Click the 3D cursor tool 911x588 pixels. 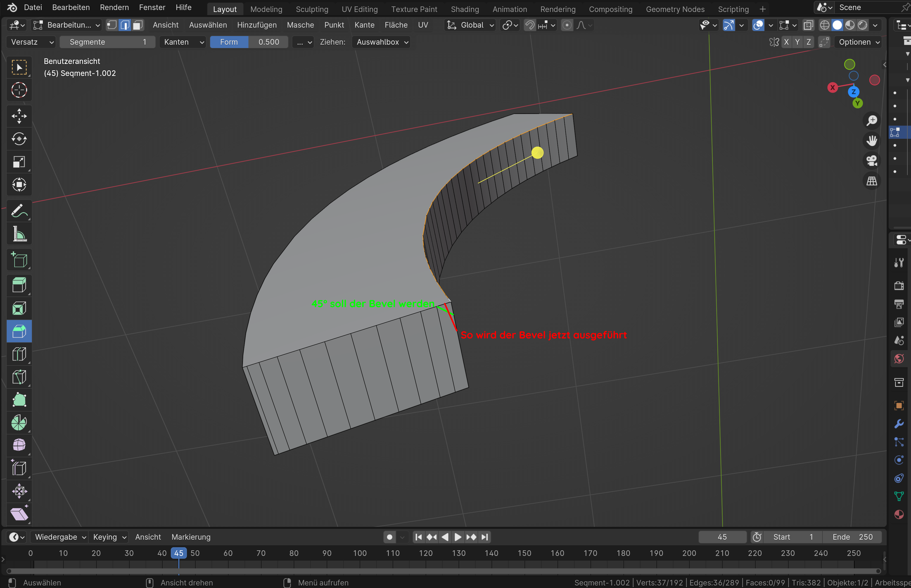pyautogui.click(x=19, y=90)
